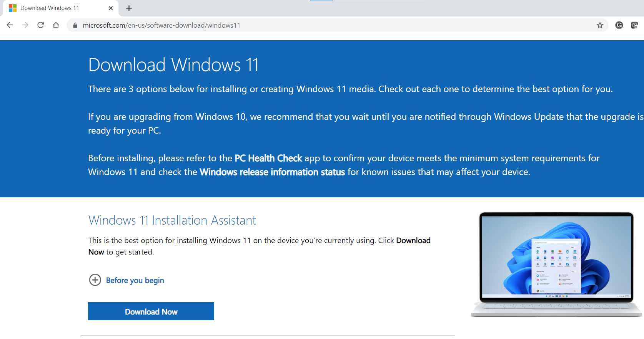Open a new tab with the plus button

coord(129,8)
